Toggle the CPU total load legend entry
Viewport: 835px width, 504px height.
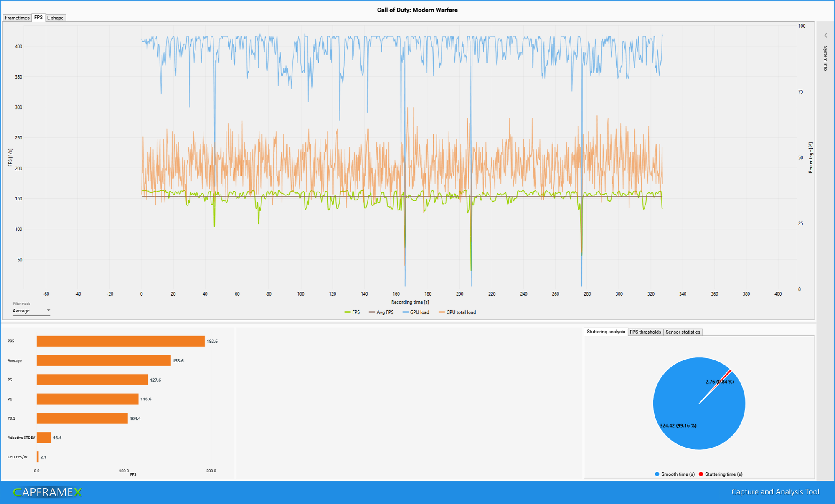point(457,312)
